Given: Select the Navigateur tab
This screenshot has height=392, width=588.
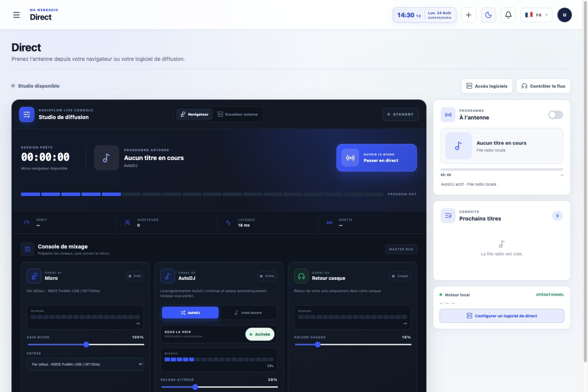Looking at the screenshot, I should click(x=194, y=114).
